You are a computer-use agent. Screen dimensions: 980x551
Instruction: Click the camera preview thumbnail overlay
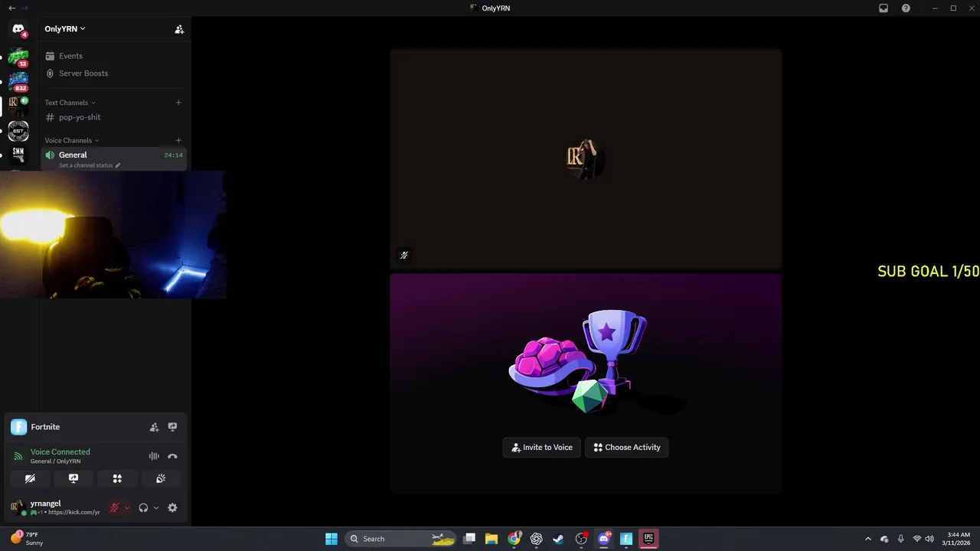113,234
